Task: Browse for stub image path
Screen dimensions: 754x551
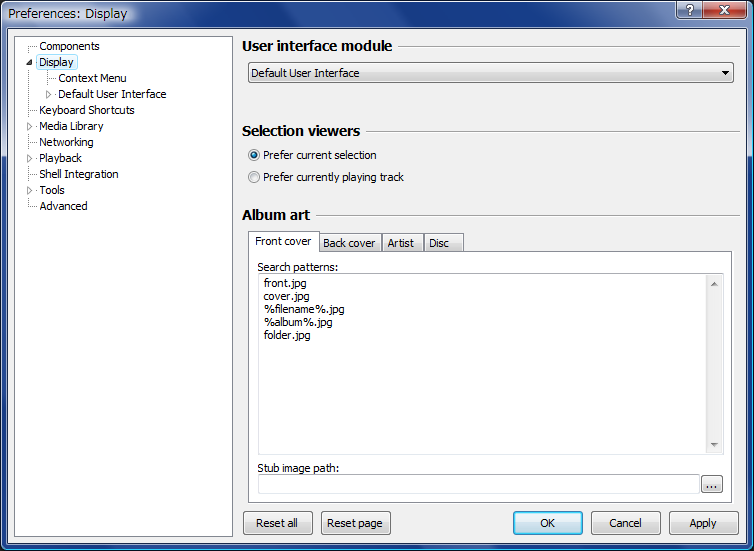Action: [x=712, y=484]
